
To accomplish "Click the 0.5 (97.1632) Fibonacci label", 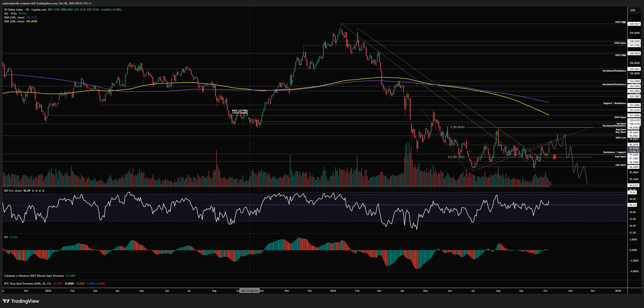I will tap(456, 157).
